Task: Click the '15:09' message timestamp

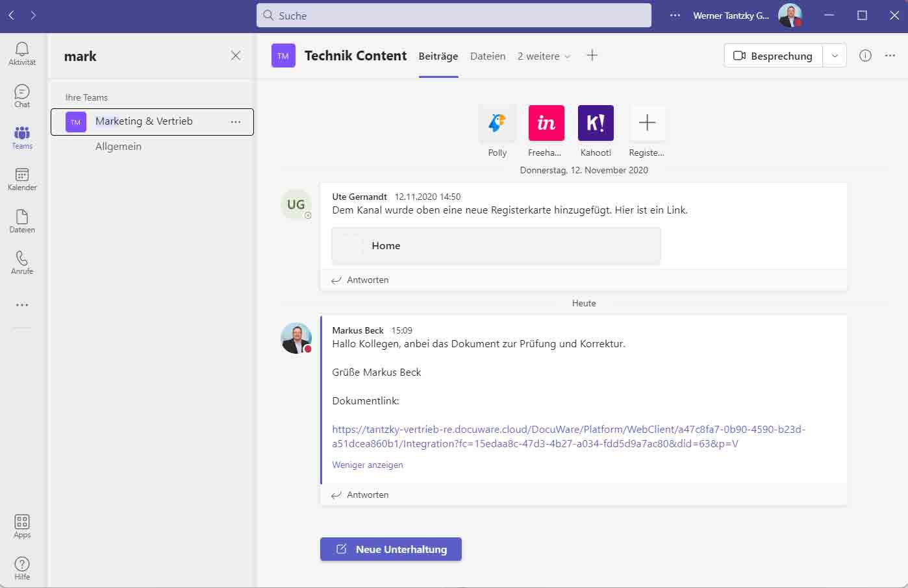Action: (402, 330)
